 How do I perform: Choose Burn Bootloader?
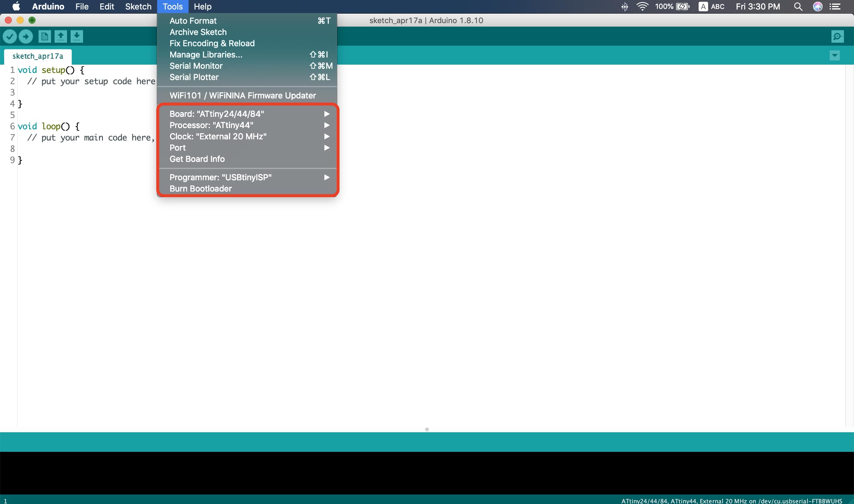[x=247, y=189]
